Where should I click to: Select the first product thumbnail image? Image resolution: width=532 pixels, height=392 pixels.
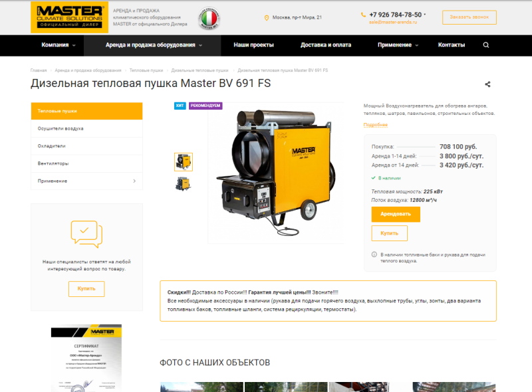tap(184, 161)
